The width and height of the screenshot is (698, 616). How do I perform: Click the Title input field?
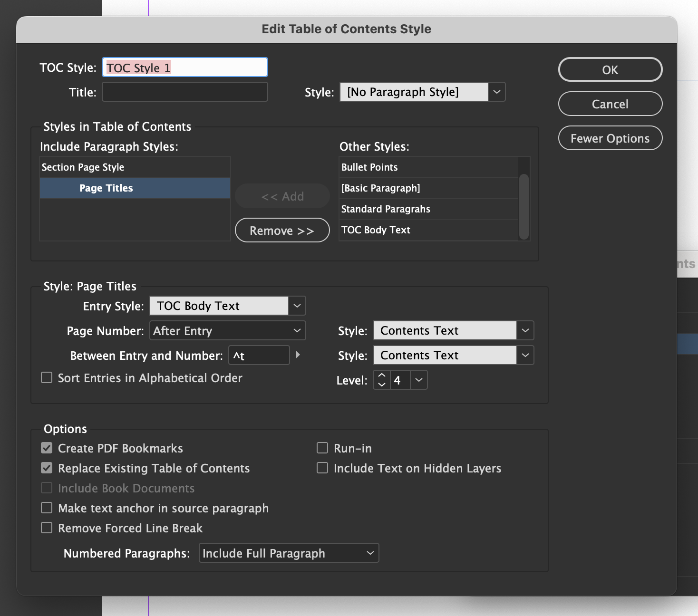click(x=184, y=91)
